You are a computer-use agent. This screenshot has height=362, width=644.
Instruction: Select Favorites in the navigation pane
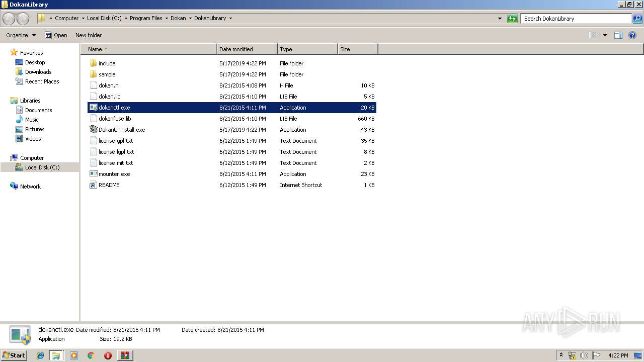(31, 53)
